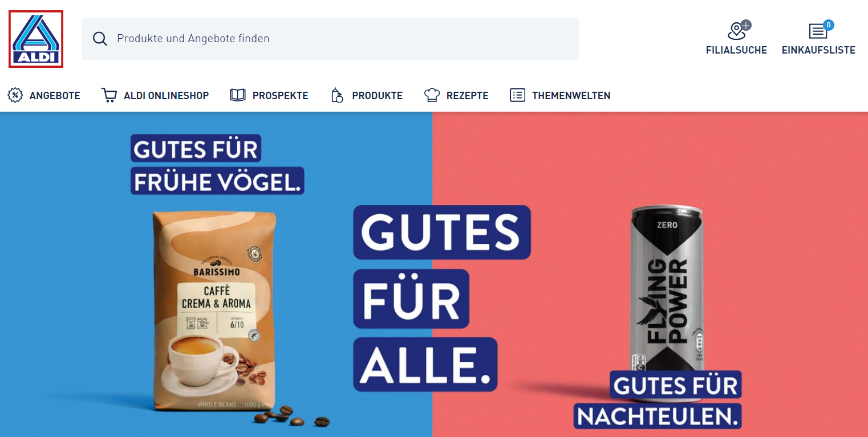The image size is (868, 437).
Task: Open the REZEPTE menu entry
Action: pyautogui.click(x=468, y=96)
